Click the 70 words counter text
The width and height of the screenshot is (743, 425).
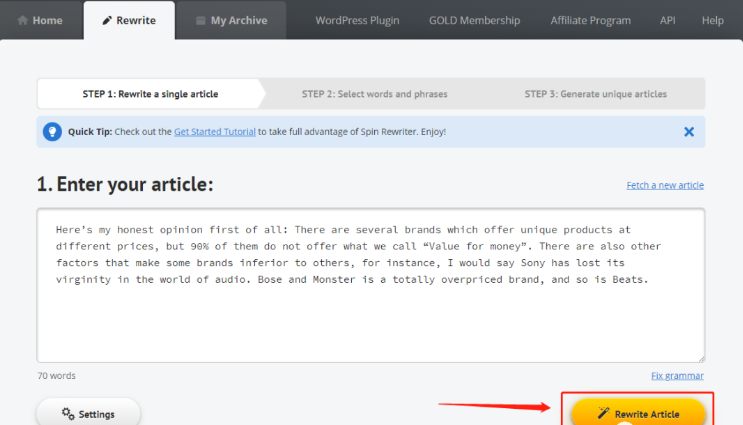(x=56, y=376)
